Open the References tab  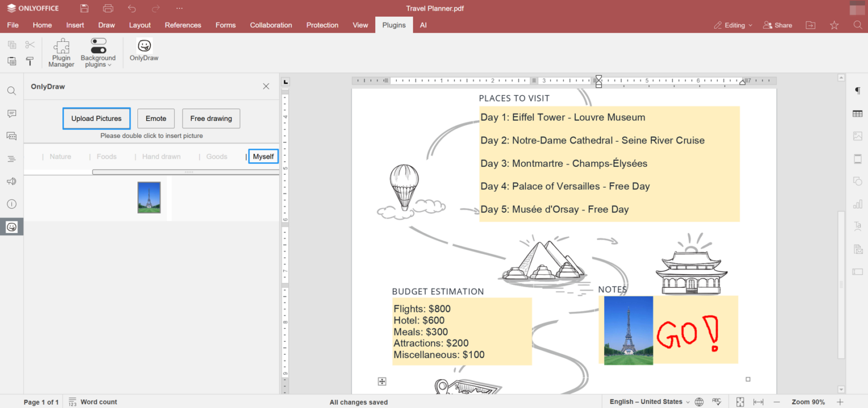click(x=183, y=25)
